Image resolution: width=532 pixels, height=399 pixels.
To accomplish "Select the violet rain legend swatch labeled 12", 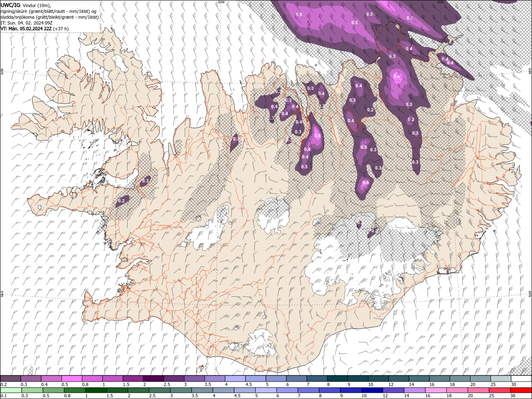I will click(x=393, y=390).
